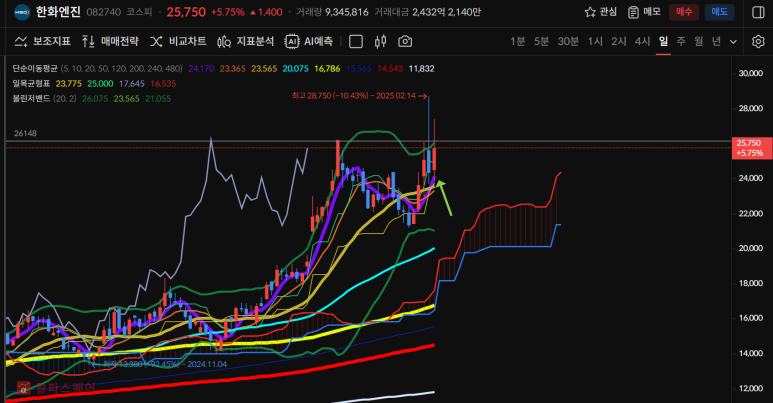The height and width of the screenshot is (403, 773).
Task: Capture chart with camera icon
Action: click(x=405, y=42)
